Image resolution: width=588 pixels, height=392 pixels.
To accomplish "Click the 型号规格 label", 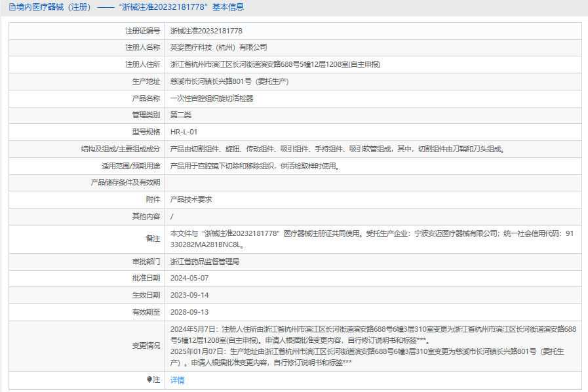I will tap(146, 132).
